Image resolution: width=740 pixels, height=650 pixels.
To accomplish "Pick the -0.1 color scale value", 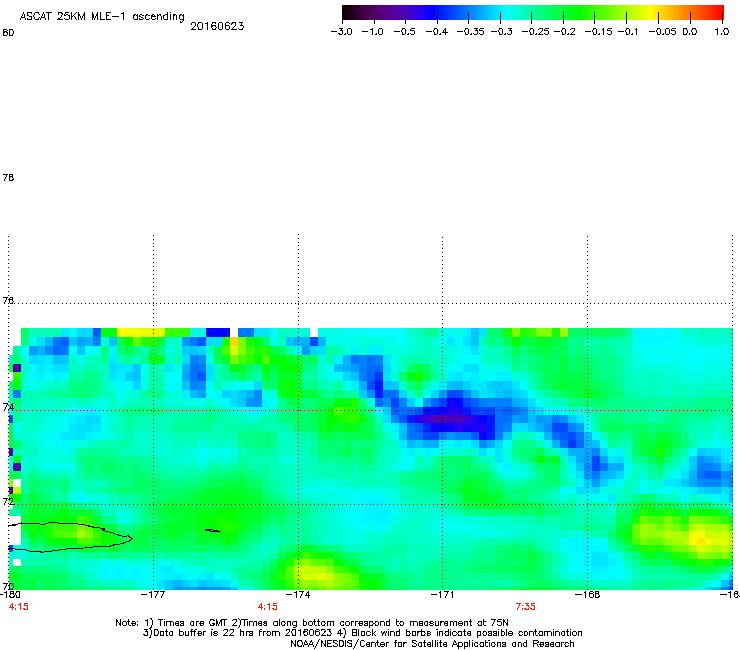I will pos(627,32).
